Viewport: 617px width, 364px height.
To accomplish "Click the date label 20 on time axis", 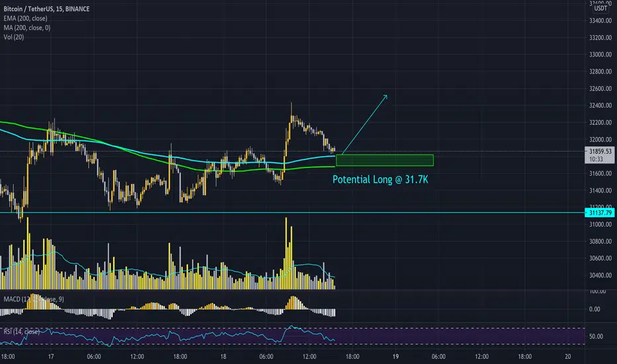I will point(568,357).
